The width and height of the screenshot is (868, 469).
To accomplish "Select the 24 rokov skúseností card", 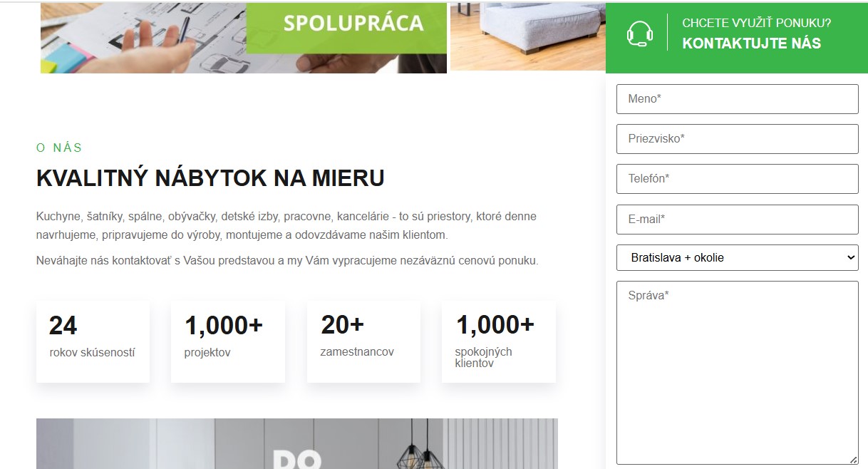I will tap(93, 341).
